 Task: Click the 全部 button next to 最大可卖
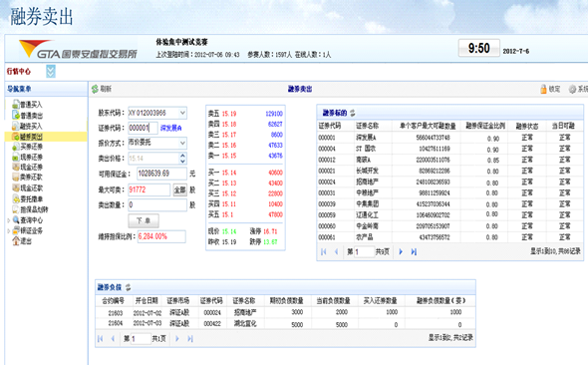click(x=179, y=189)
